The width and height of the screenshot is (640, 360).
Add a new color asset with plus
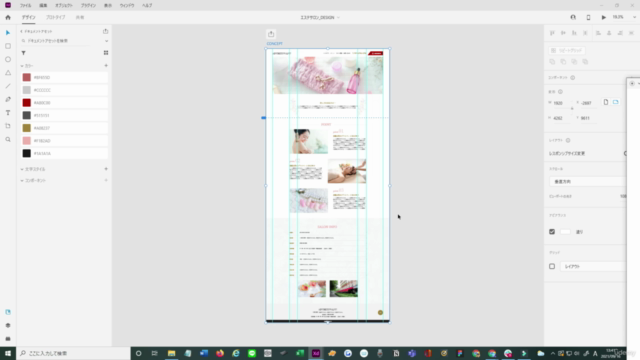106,65
